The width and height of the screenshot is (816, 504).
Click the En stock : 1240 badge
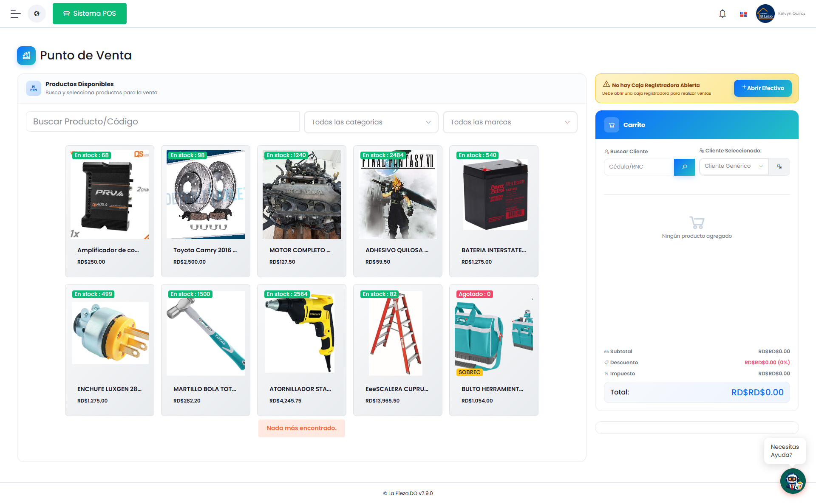[286, 155]
